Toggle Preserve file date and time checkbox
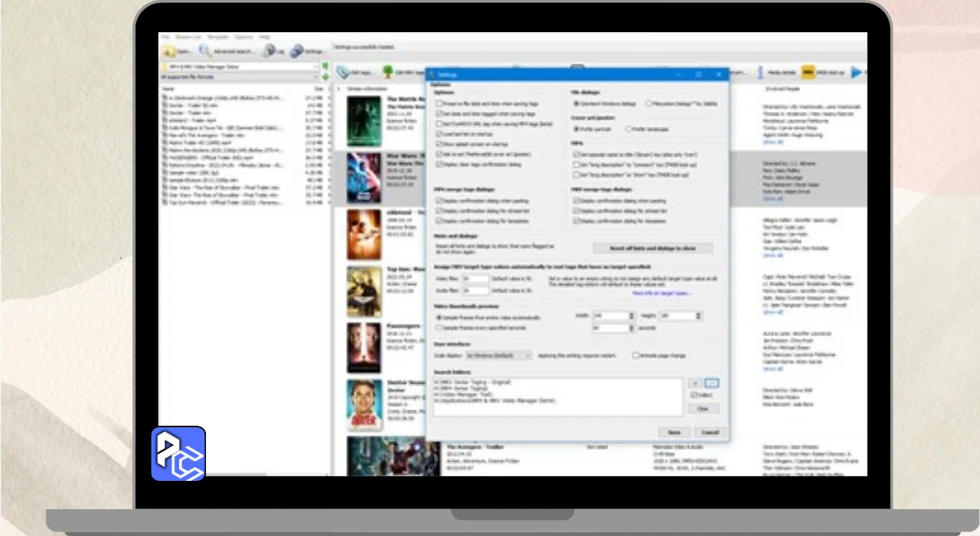 point(439,103)
